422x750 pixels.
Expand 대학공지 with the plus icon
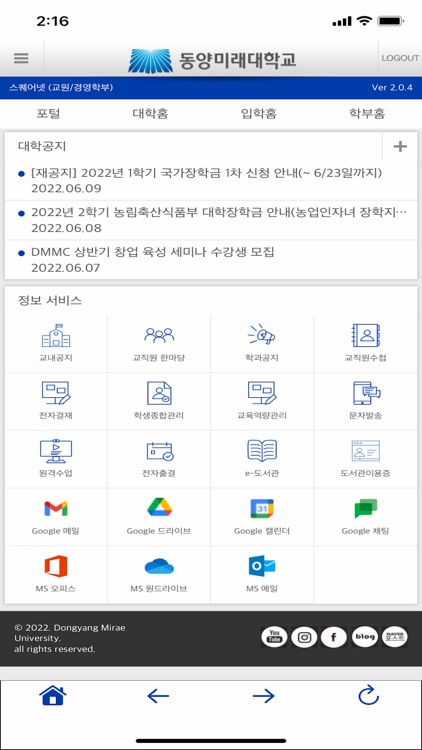[x=400, y=146]
